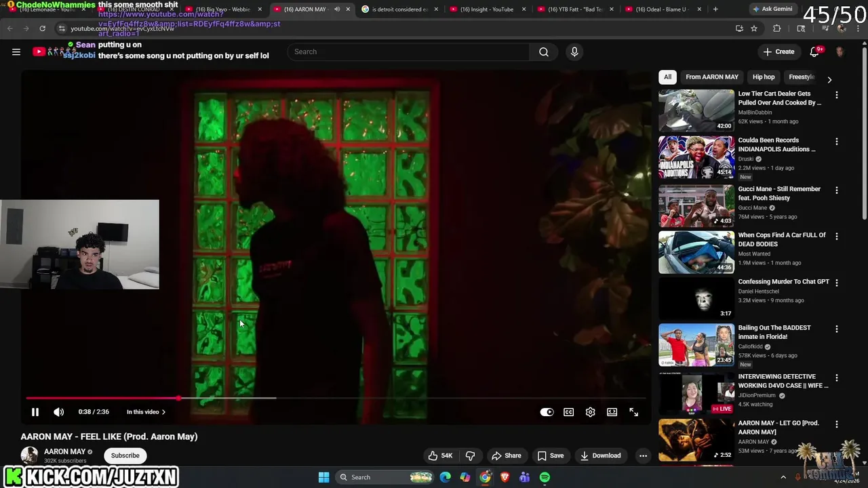Viewport: 868px width, 488px height.
Task: Click the AARON MAY channel name link
Action: coord(64,451)
